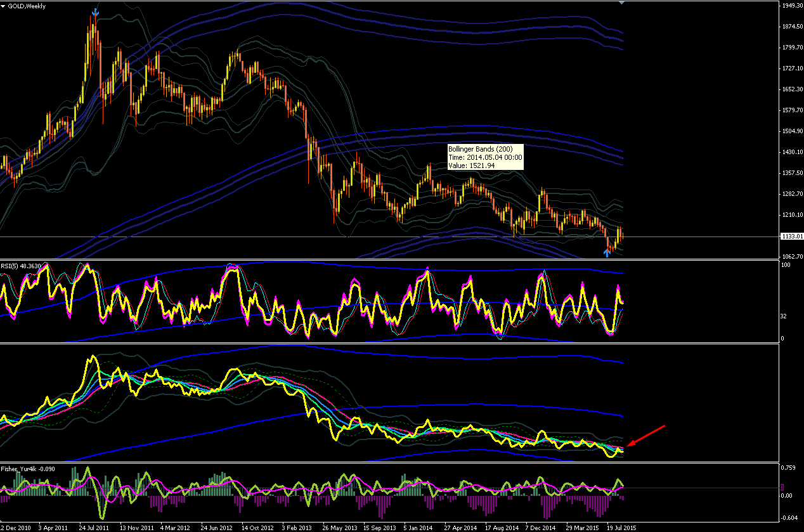This screenshot has width=804, height=532.
Task: Click the 1949.30 price scale label
Action: click(x=791, y=6)
